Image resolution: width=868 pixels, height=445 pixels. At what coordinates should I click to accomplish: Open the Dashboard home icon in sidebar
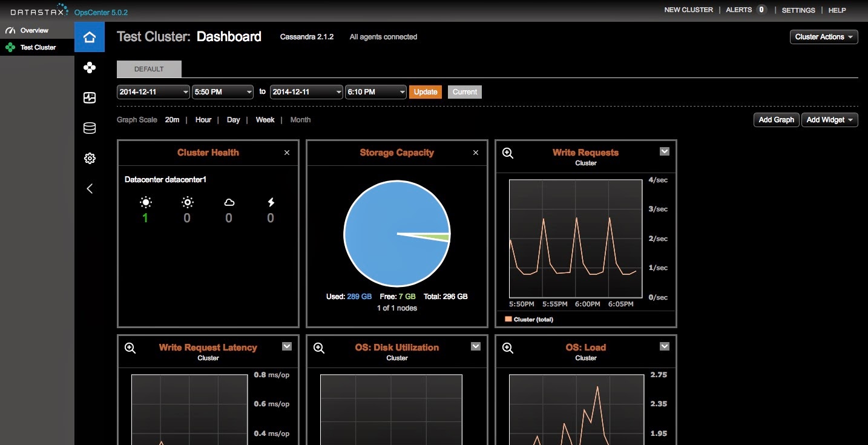coord(89,37)
